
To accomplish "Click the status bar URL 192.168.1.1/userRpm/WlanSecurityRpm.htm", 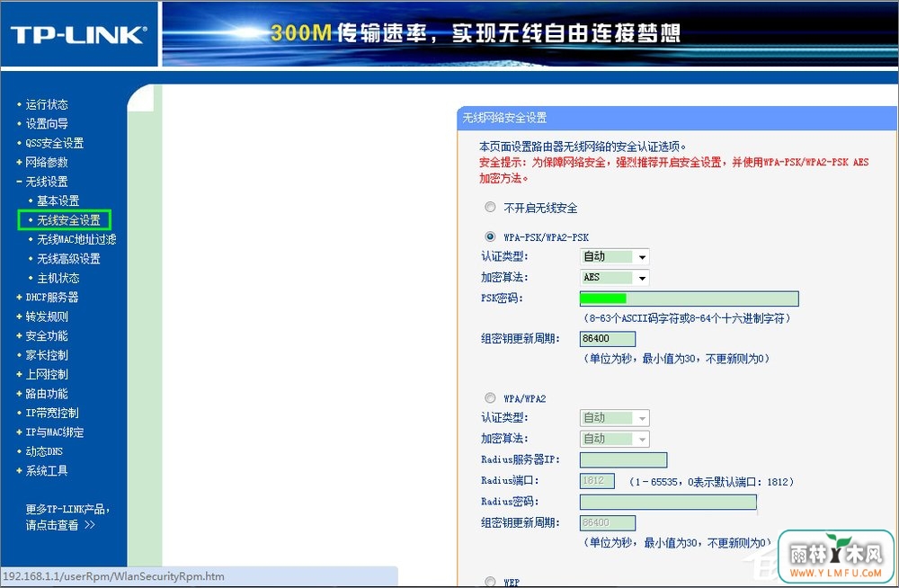I will coord(113,576).
